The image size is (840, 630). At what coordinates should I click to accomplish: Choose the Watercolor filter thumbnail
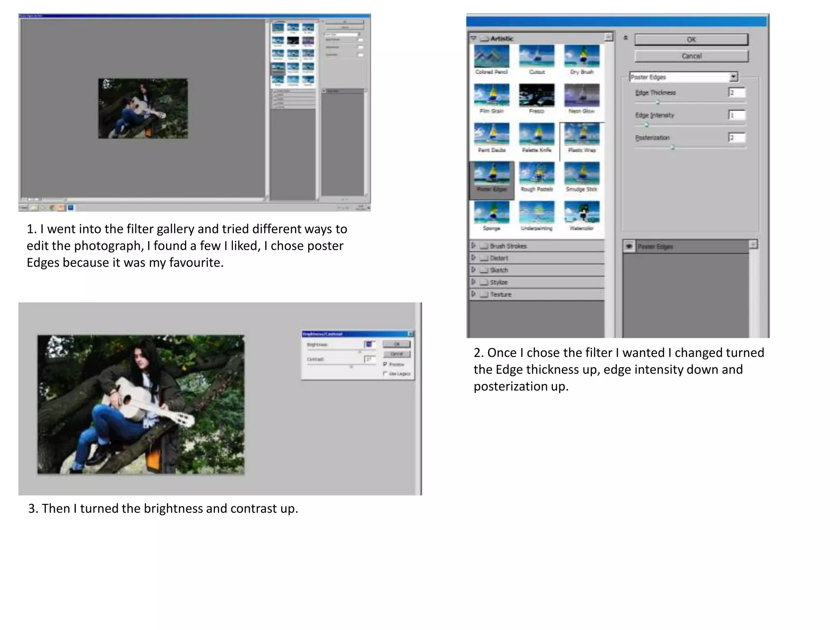pyautogui.click(x=582, y=212)
